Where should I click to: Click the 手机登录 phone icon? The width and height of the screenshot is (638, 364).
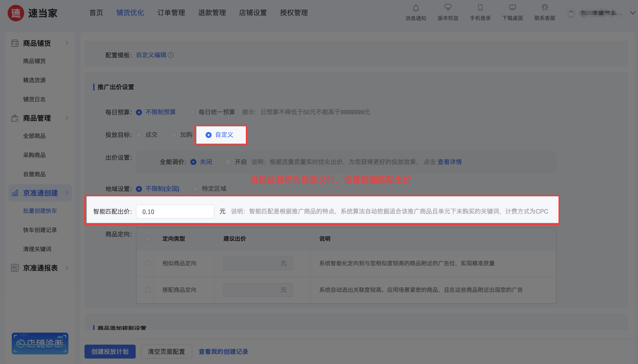(480, 7)
